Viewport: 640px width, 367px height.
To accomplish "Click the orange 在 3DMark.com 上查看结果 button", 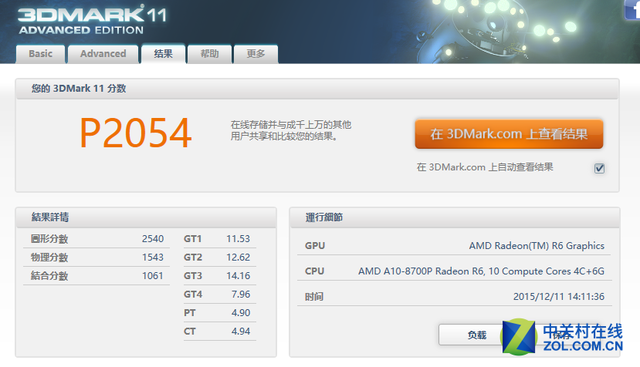I will pos(509,134).
